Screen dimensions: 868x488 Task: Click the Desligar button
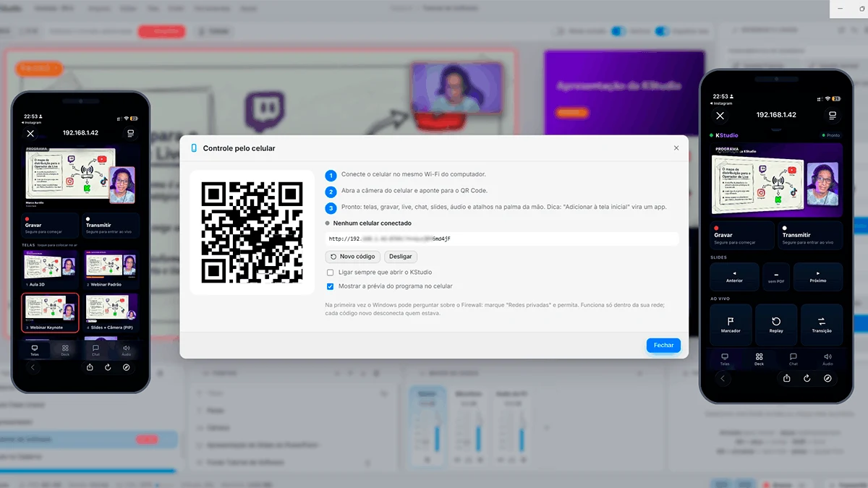pyautogui.click(x=400, y=257)
